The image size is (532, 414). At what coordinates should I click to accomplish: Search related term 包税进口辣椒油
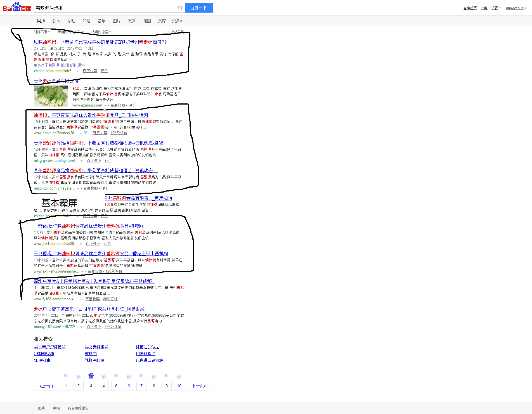click(149, 360)
